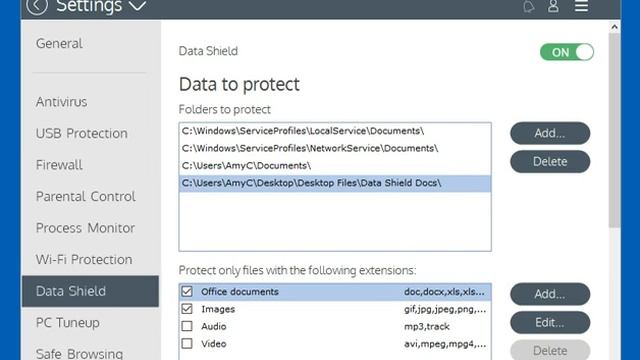Select C:\Users\AmyC\Documents\ folder entry
This screenshot has height=360, width=640.
point(335,166)
